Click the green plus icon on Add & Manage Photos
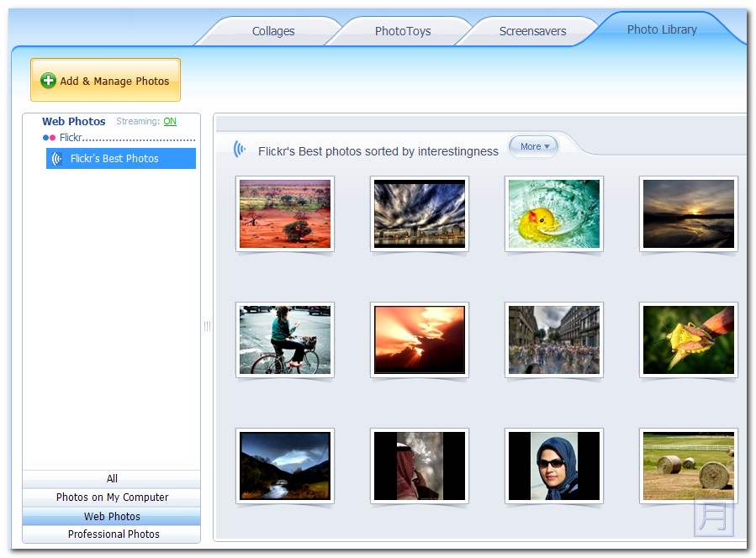Screen dimensions: 756x558 click(x=49, y=81)
